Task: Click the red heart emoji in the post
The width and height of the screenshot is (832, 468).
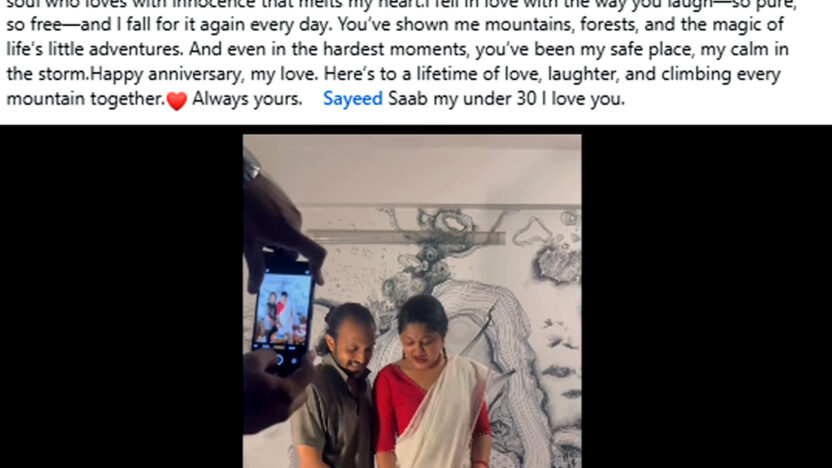Action: point(177,100)
